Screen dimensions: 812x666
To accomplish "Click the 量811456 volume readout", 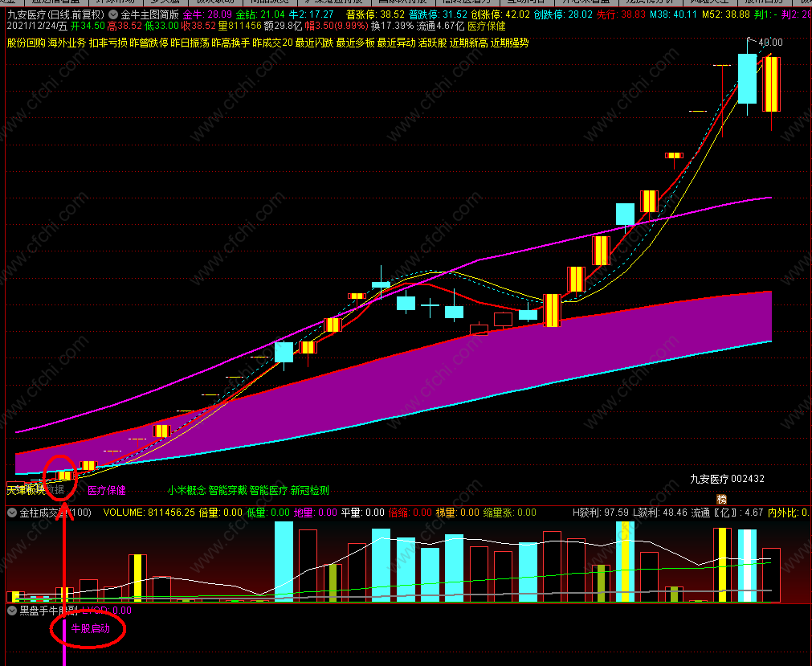I will click(x=240, y=26).
